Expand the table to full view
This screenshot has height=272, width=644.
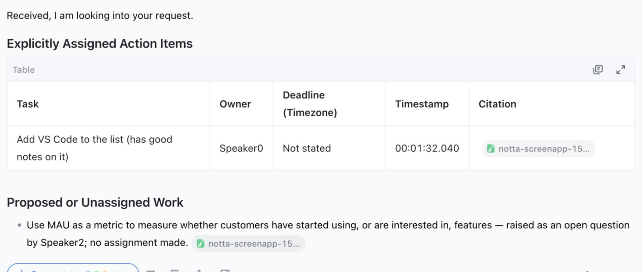(x=621, y=69)
